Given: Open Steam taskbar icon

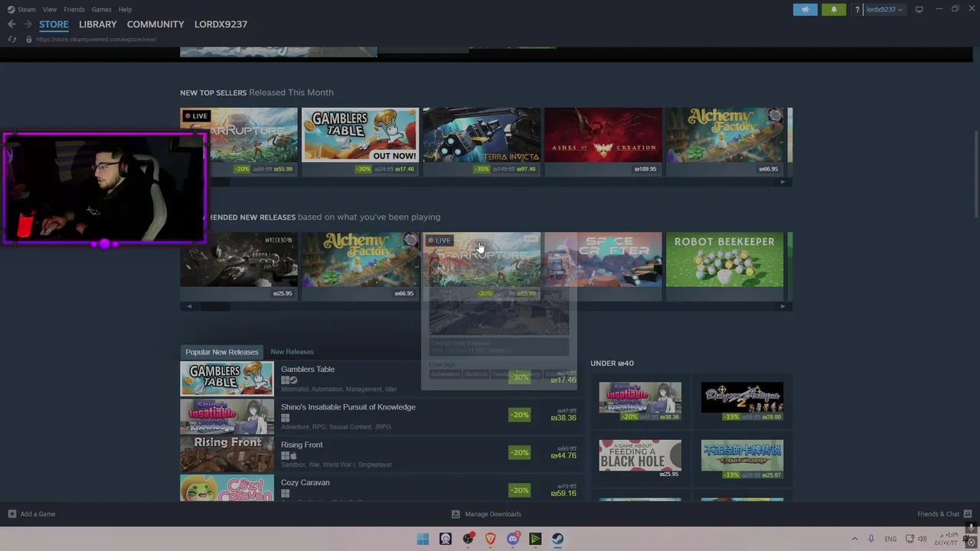Looking at the screenshot, I should [557, 539].
